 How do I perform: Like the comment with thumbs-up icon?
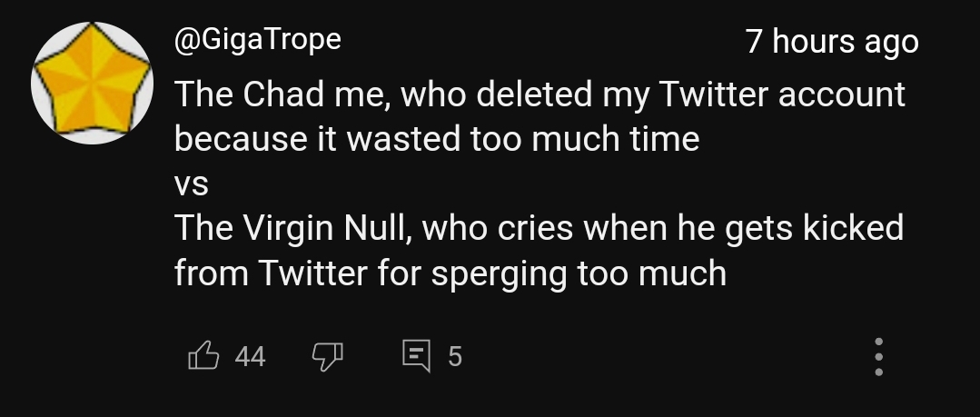point(203,356)
